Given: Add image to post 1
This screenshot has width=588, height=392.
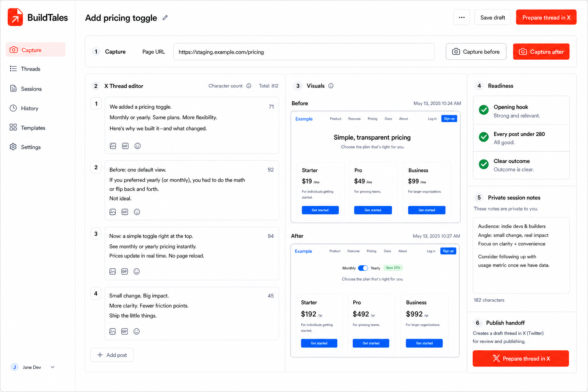Looking at the screenshot, I should (x=113, y=146).
